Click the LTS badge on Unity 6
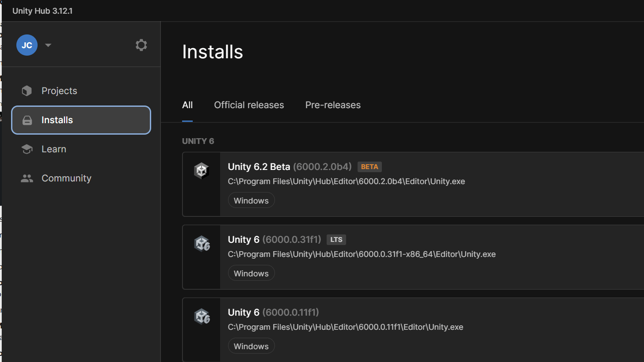Image resolution: width=644 pixels, height=362 pixels. tap(336, 240)
